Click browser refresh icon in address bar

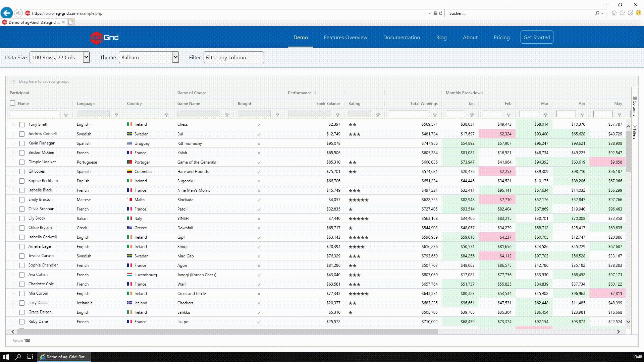pyautogui.click(x=441, y=13)
